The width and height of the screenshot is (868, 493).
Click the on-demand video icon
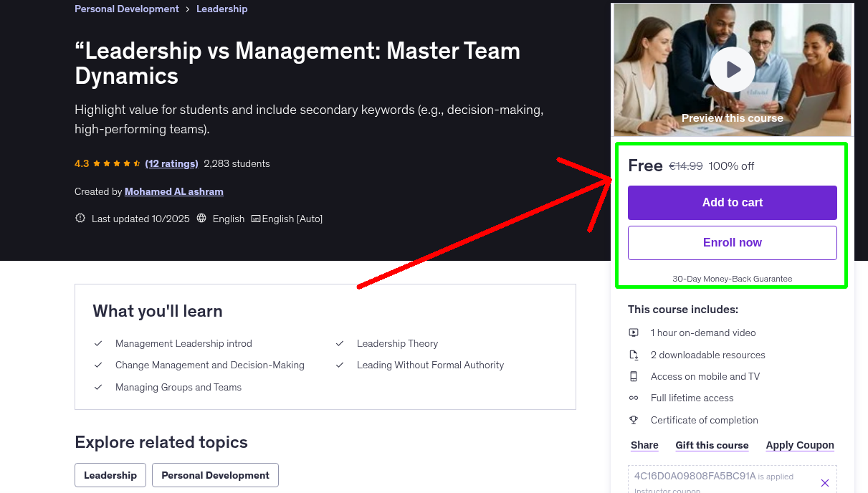(x=634, y=332)
